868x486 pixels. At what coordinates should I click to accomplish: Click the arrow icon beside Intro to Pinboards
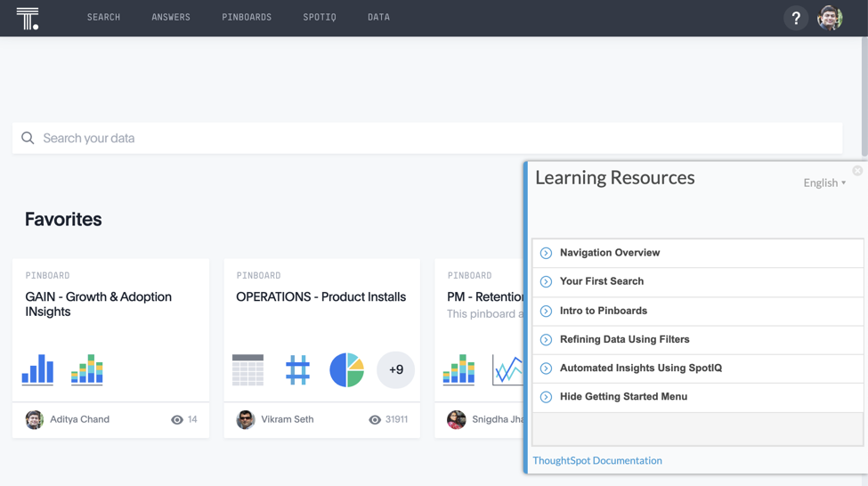click(x=546, y=311)
